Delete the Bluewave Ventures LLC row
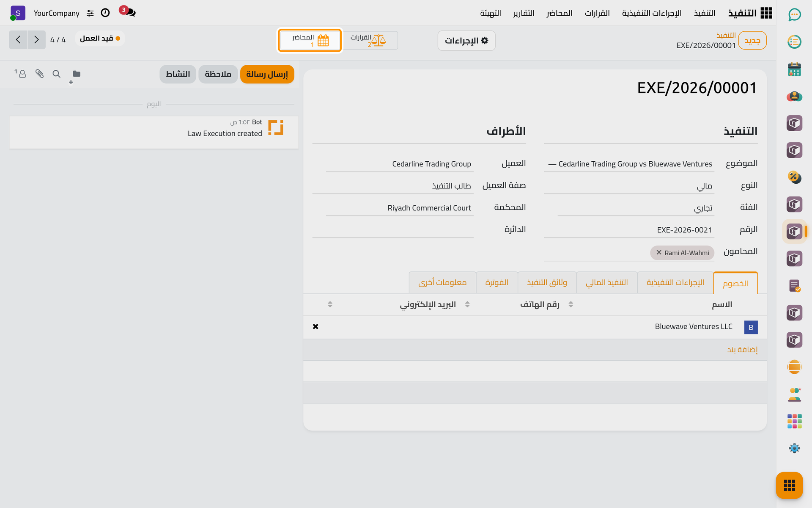812x508 pixels. [315, 326]
